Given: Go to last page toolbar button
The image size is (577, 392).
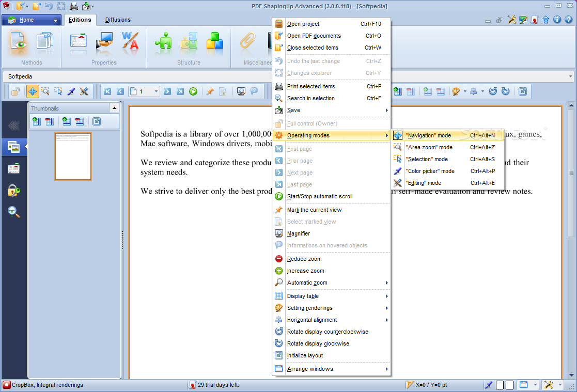Looking at the screenshot, I should pyautogui.click(x=180, y=91).
